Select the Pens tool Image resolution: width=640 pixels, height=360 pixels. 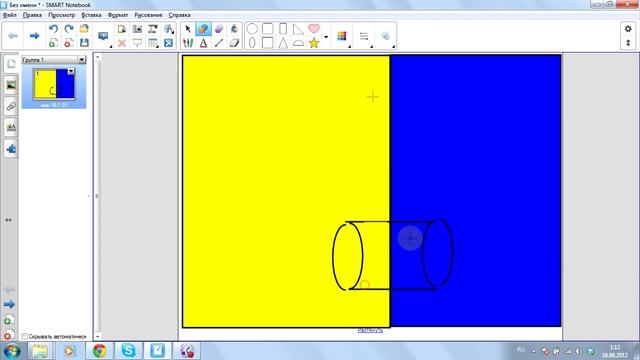pyautogui.click(x=188, y=43)
